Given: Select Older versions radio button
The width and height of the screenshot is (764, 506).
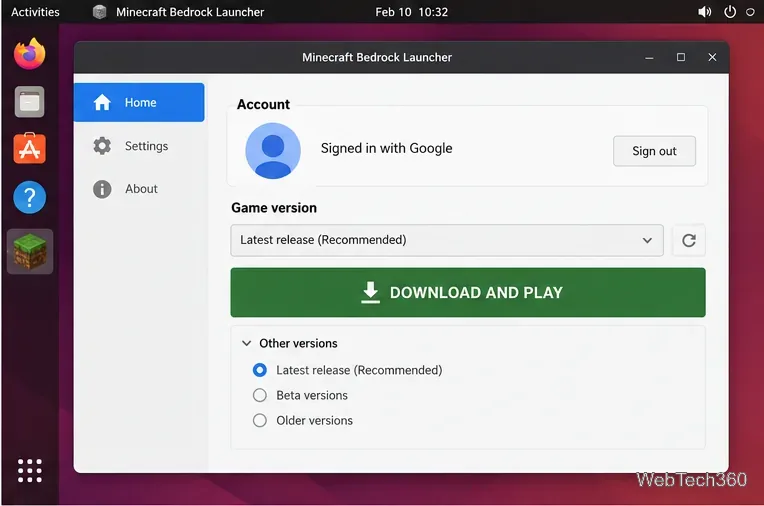Looking at the screenshot, I should click(x=260, y=420).
